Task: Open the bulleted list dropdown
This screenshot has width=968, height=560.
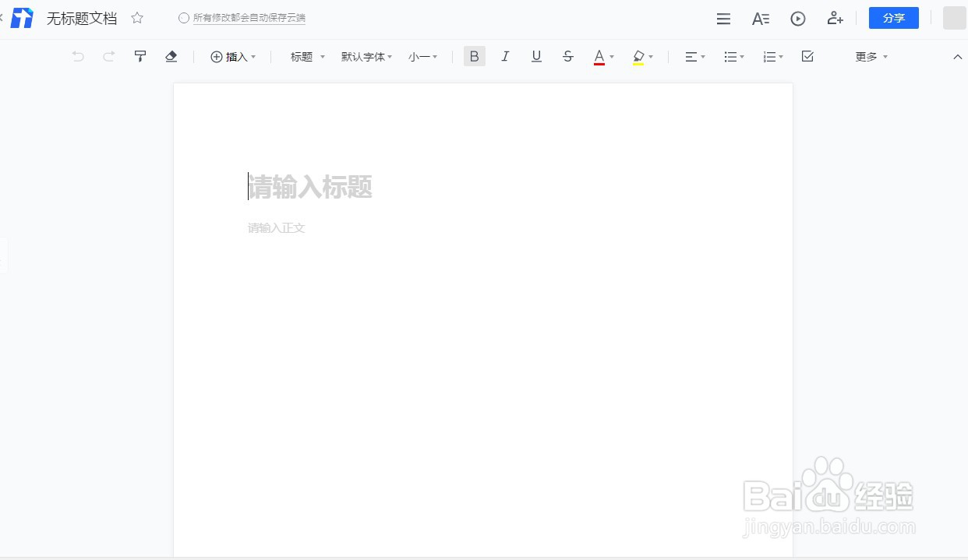Action: click(x=734, y=57)
